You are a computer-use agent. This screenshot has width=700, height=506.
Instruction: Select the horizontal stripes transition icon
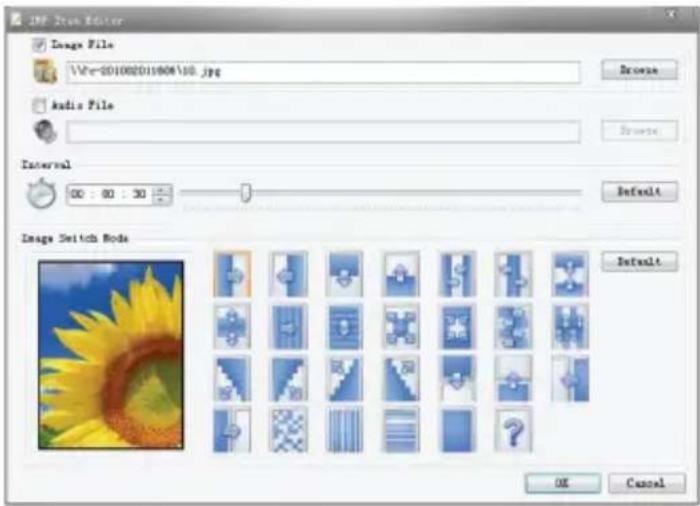[401, 430]
